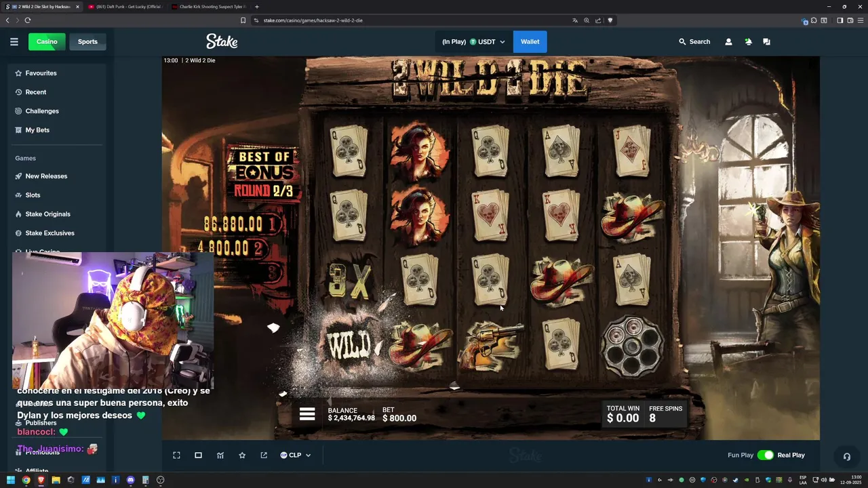The width and height of the screenshot is (868, 488).
Task: Open Discord from the taskbar
Action: tap(130, 480)
